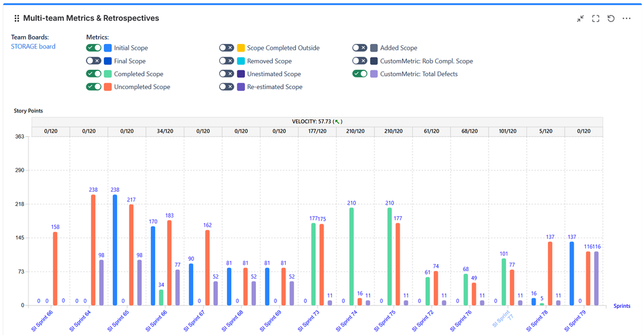
Task: Toggle CustomMetric: Rob Compl. Scope on
Action: [x=359, y=61]
